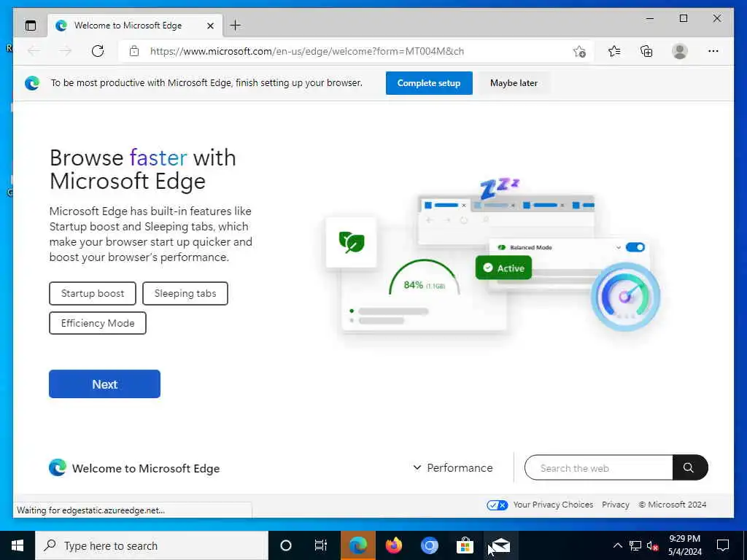Open the tab actions menu icon
The width and height of the screenshot is (747, 560).
[31, 26]
